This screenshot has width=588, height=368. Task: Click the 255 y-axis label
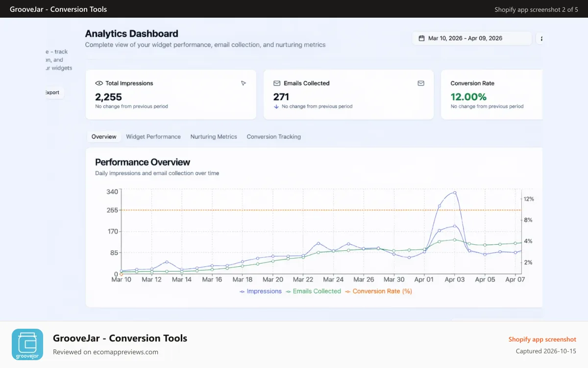click(112, 210)
